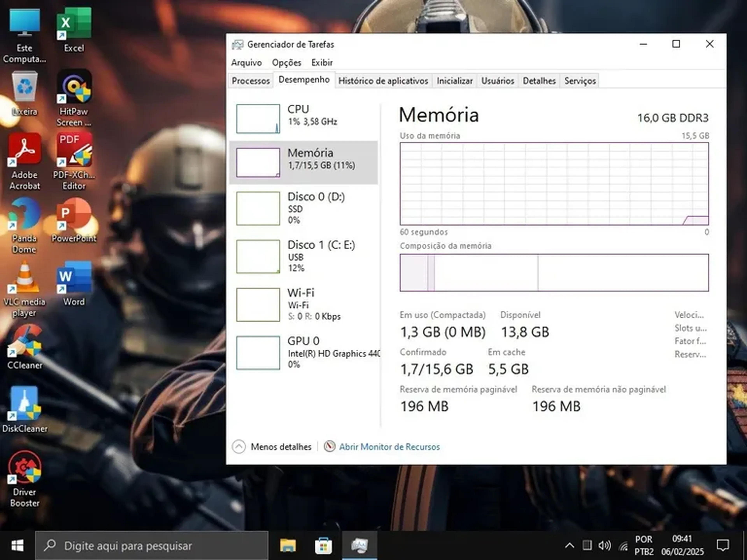Image resolution: width=747 pixels, height=560 pixels.
Task: Open Microsoft Store from the taskbar
Action: pyautogui.click(x=323, y=545)
